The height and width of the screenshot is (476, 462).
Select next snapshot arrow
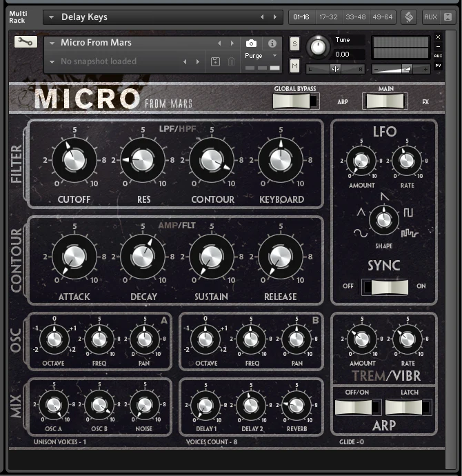click(x=198, y=61)
